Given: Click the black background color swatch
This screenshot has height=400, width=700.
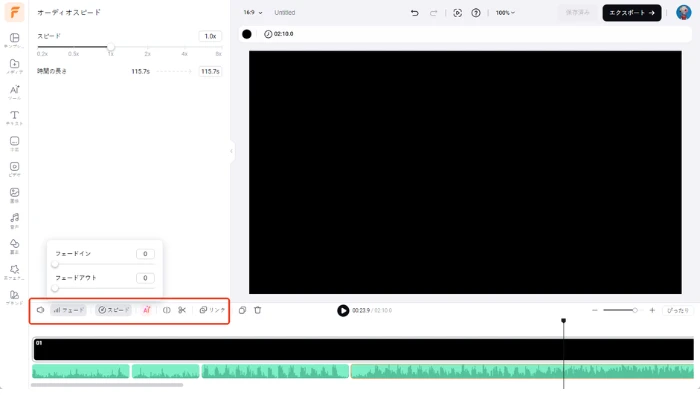Looking at the screenshot, I should point(247,34).
